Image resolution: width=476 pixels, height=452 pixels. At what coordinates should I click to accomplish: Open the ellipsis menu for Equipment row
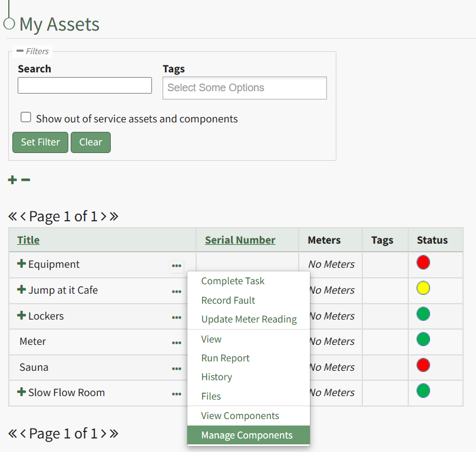point(176,266)
